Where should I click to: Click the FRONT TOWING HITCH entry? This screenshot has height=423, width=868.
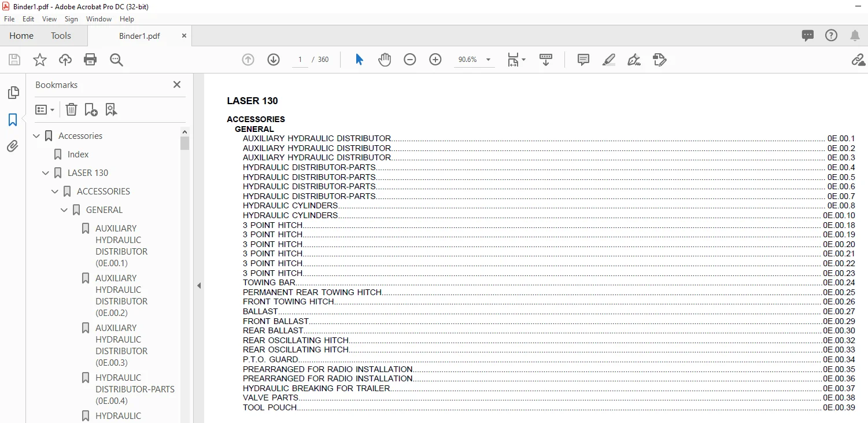pos(549,301)
